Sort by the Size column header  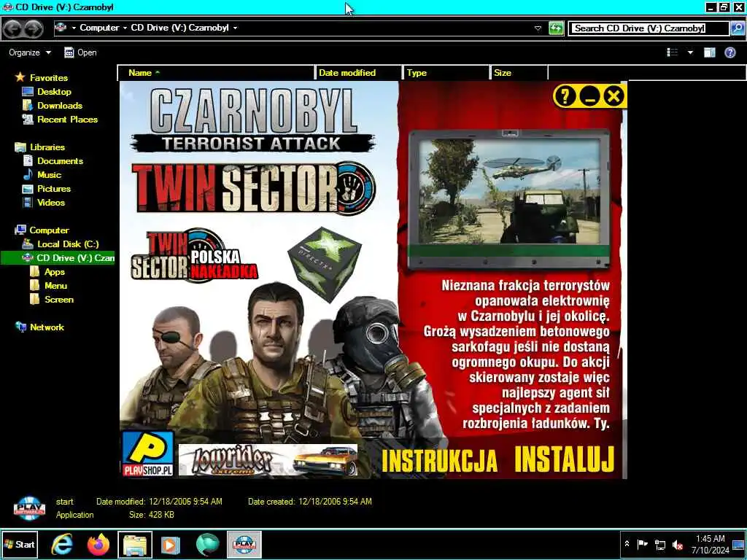pyautogui.click(x=519, y=72)
